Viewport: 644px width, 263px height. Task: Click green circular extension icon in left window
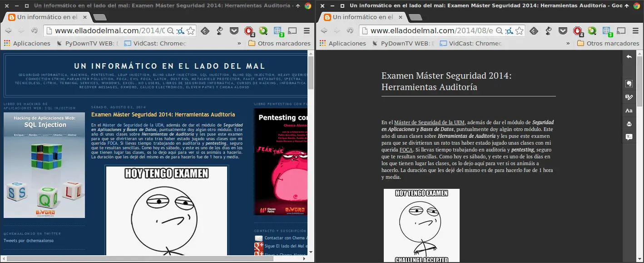pyautogui.click(x=263, y=31)
